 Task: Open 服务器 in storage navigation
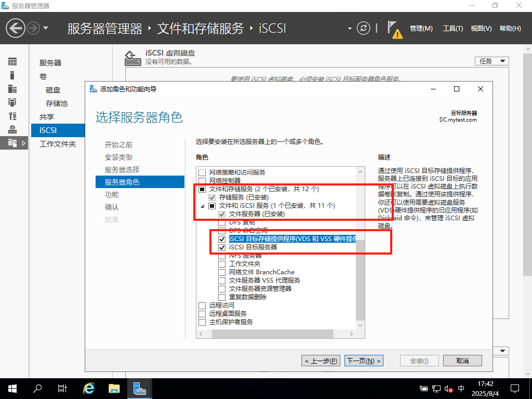(50, 63)
